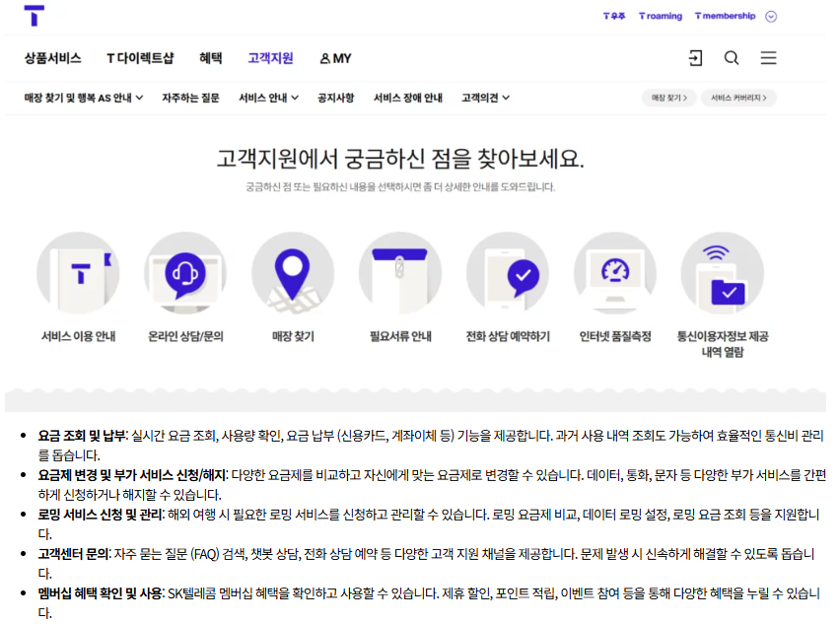This screenshot has width=840, height=624.
Task: Click 요금제 변경 및 부가 서비스 신청/해지 heading
Action: click(x=132, y=475)
